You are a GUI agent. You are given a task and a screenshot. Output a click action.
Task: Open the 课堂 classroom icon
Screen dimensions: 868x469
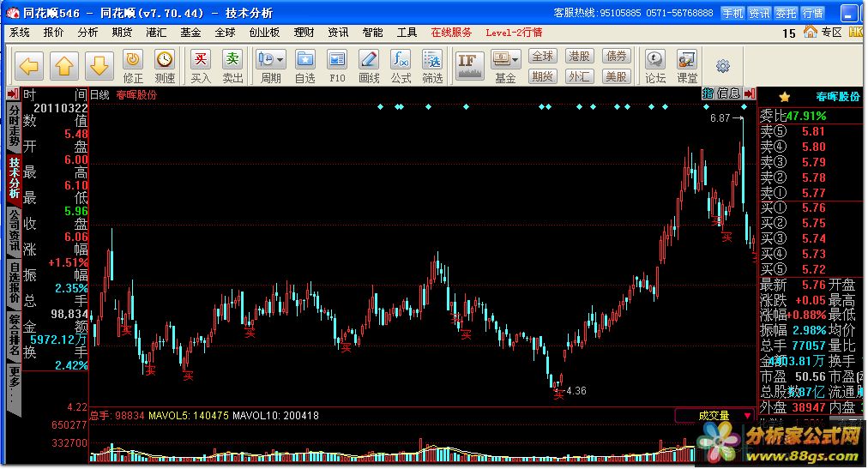tap(687, 66)
